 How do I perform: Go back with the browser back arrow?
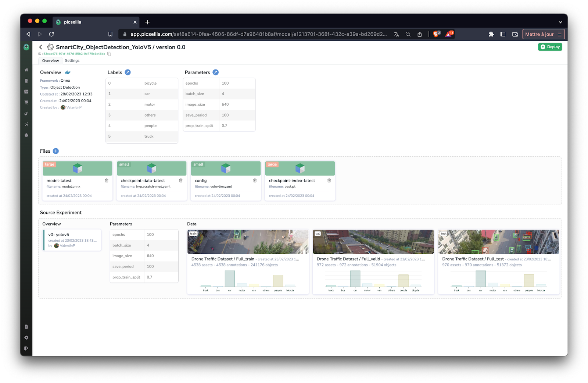click(28, 34)
